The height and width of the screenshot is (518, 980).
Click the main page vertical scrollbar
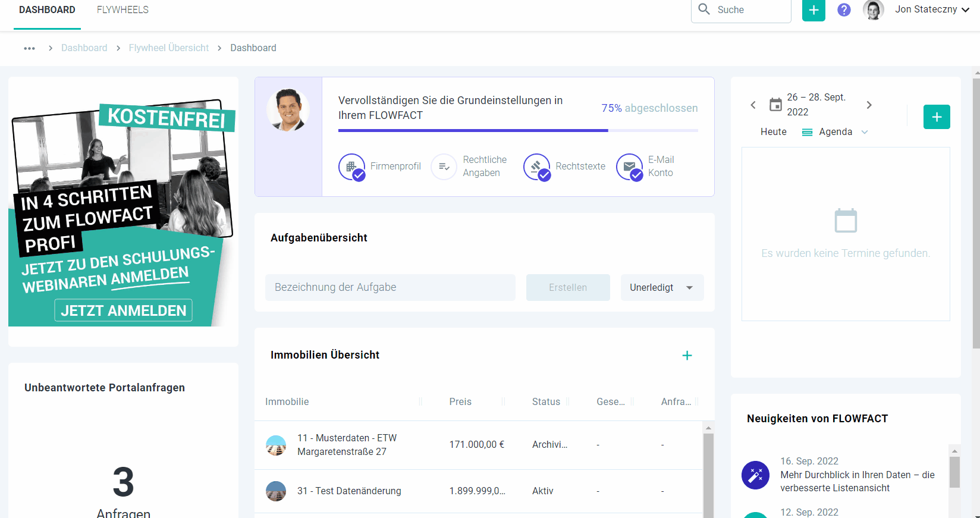pyautogui.click(x=976, y=213)
